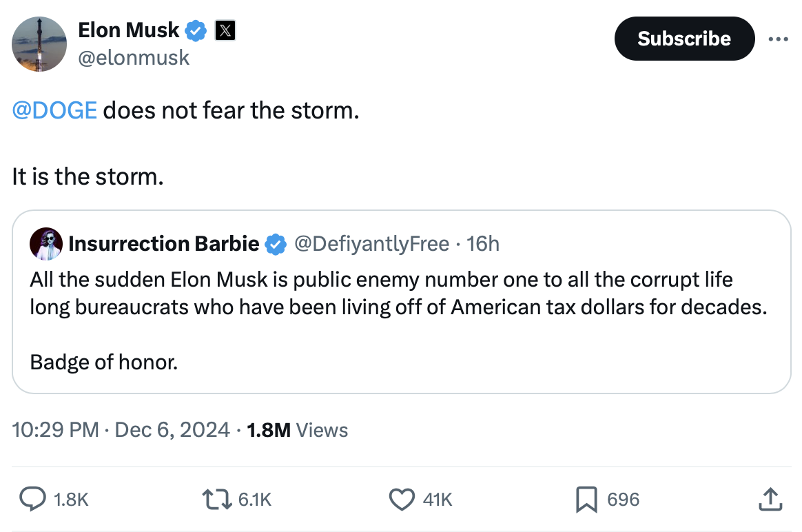Open the three-dot more options menu
The image size is (802, 532).
coord(777,39)
